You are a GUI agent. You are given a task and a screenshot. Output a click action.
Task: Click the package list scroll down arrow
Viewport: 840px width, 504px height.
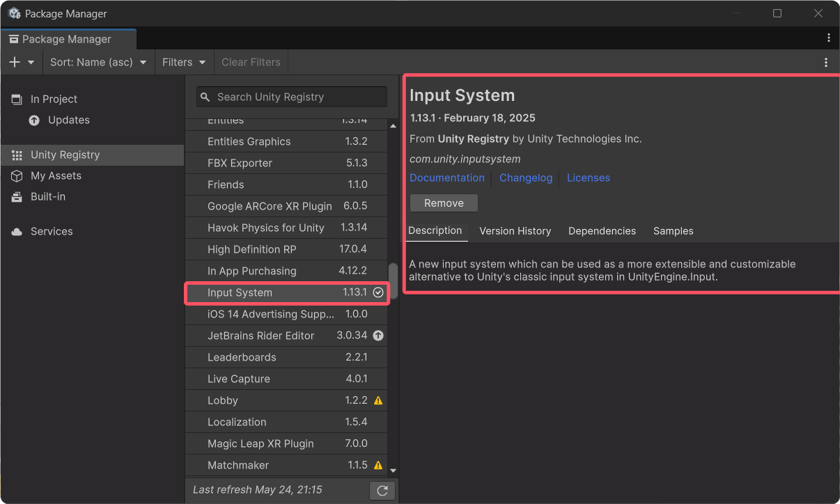pyautogui.click(x=393, y=471)
